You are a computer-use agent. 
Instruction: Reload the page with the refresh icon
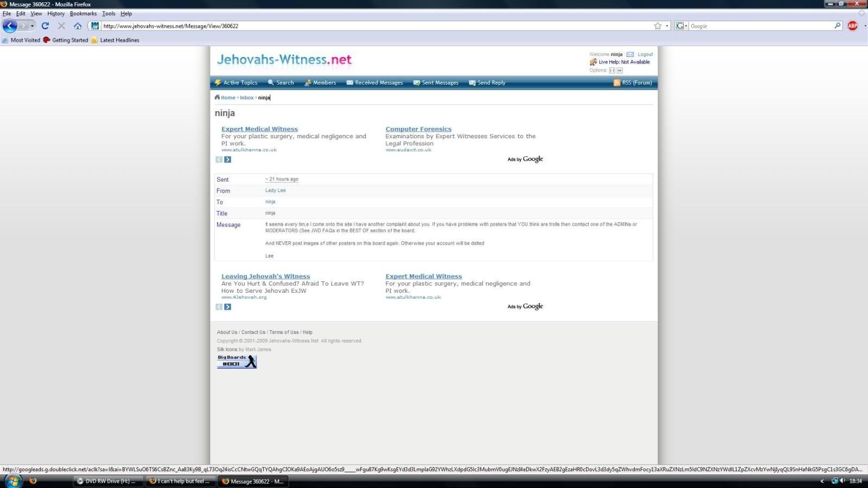pos(46,25)
